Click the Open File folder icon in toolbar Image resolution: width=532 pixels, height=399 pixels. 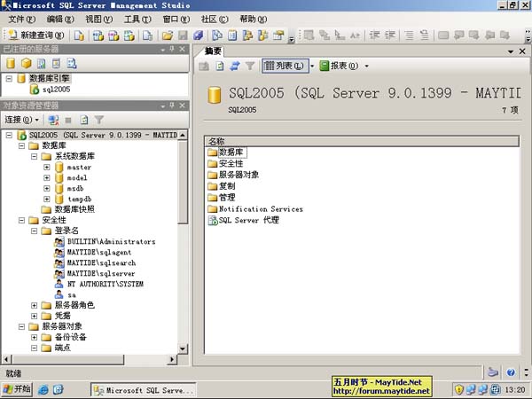(168, 35)
